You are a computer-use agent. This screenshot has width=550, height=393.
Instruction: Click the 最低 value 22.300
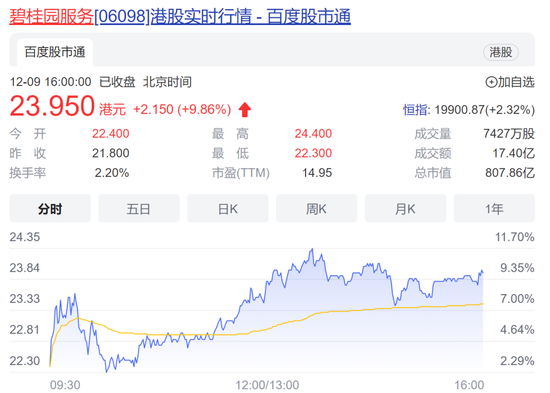pyautogui.click(x=313, y=153)
